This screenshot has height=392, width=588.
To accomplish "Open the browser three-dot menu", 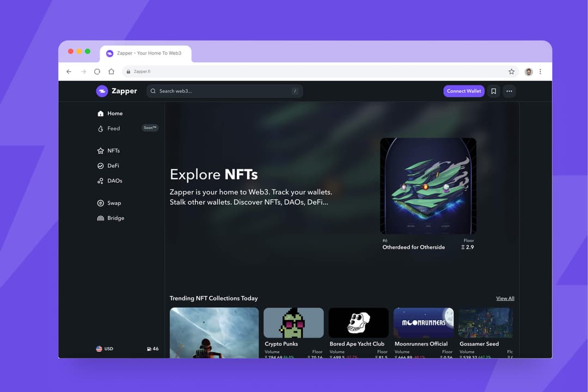I will coord(540,71).
